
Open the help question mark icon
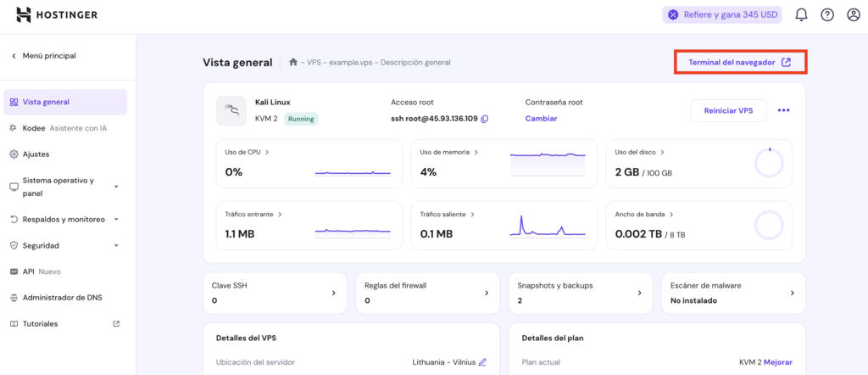coord(827,14)
